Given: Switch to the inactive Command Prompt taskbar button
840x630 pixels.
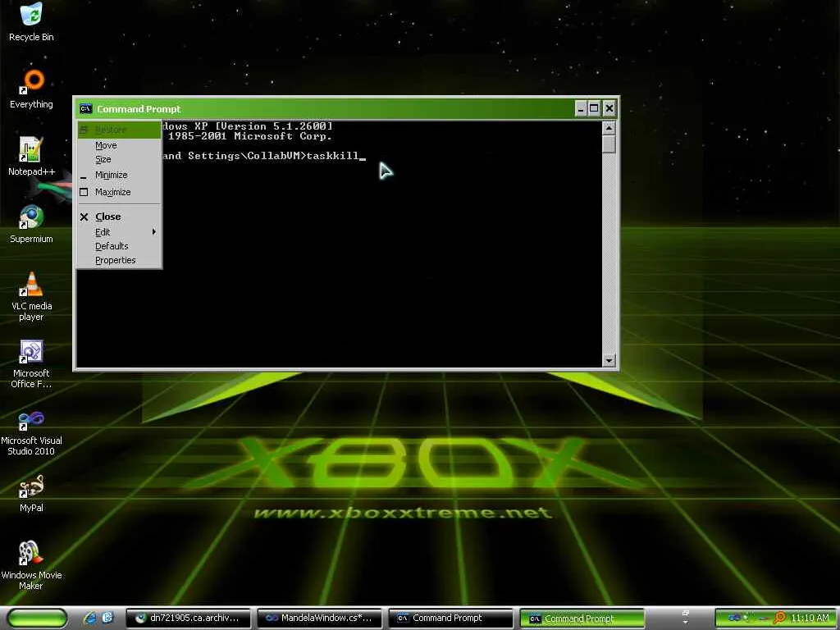Looking at the screenshot, I should (450, 619).
